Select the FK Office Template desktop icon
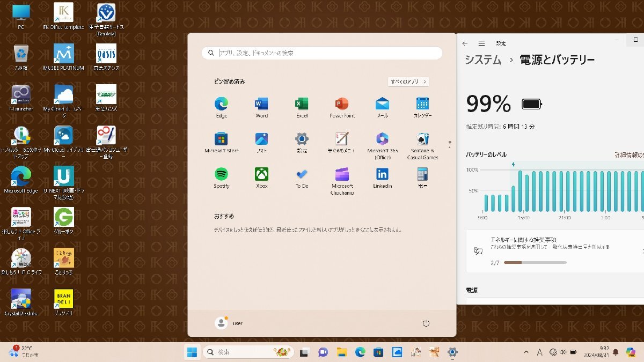Image resolution: width=644 pixels, height=362 pixels. coord(64,17)
